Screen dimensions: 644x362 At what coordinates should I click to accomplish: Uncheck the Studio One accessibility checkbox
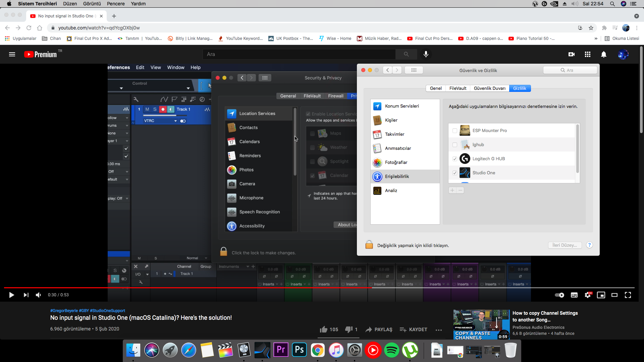(454, 173)
